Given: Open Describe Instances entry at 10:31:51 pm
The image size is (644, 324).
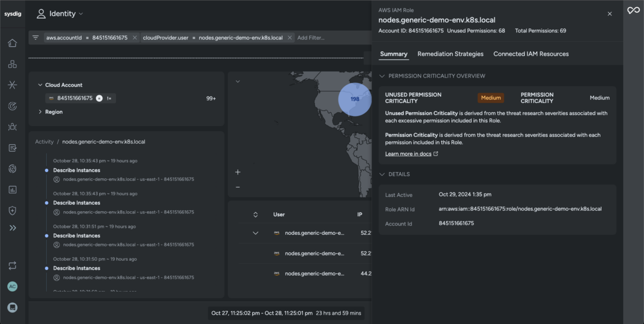Looking at the screenshot, I should [77, 235].
